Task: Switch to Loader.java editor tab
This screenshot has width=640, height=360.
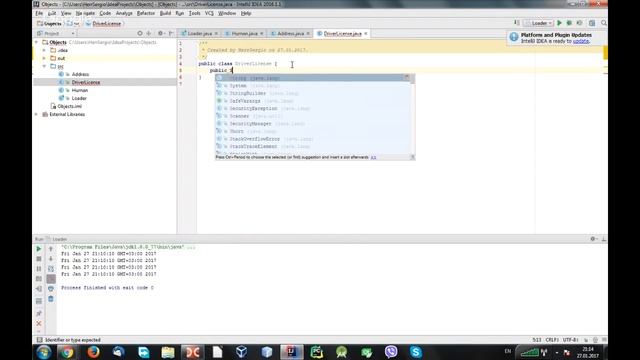Action: [x=199, y=33]
